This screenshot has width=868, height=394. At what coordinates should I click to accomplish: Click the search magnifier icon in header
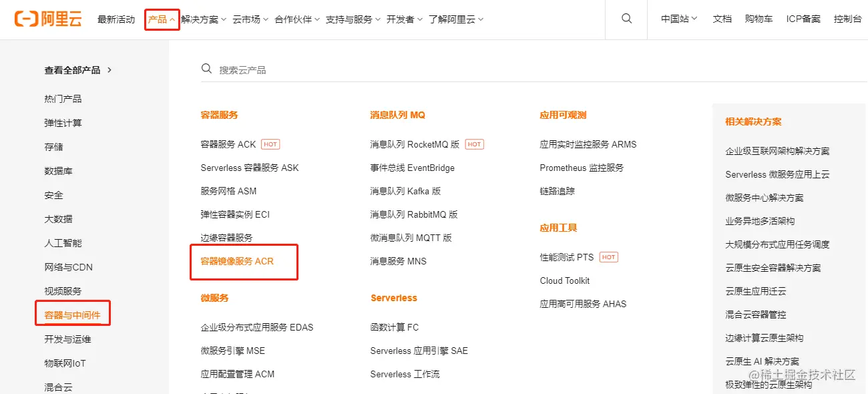tap(626, 19)
